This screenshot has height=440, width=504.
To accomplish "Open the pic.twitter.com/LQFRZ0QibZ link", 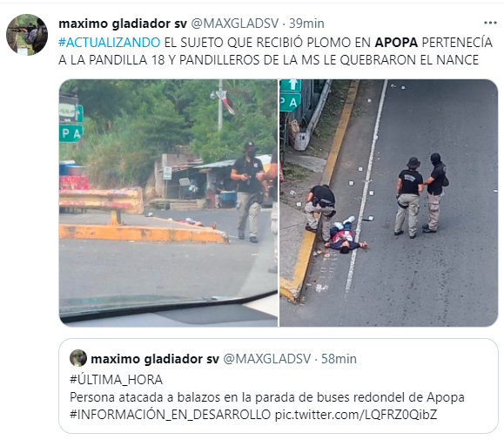I will pos(356,414).
